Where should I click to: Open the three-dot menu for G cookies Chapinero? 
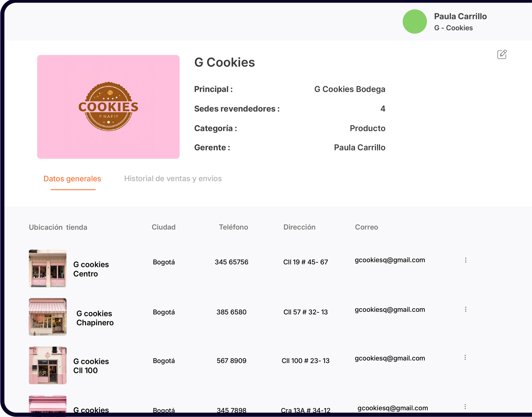(x=465, y=309)
